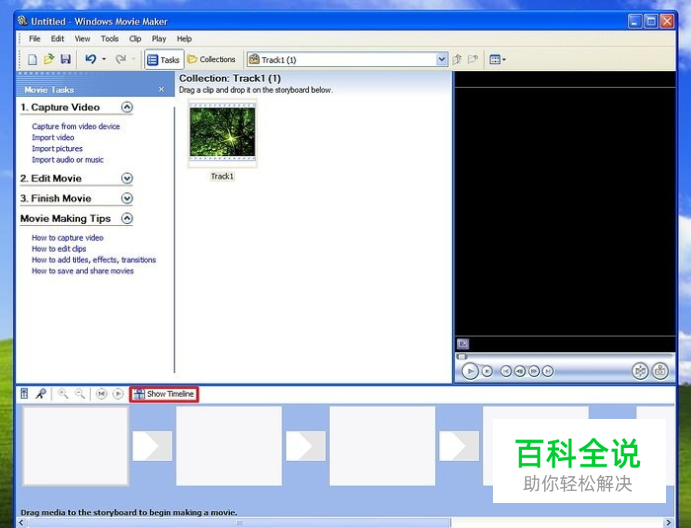The image size is (691, 528).
Task: Select the Track1 video clip thumbnail
Action: [223, 133]
